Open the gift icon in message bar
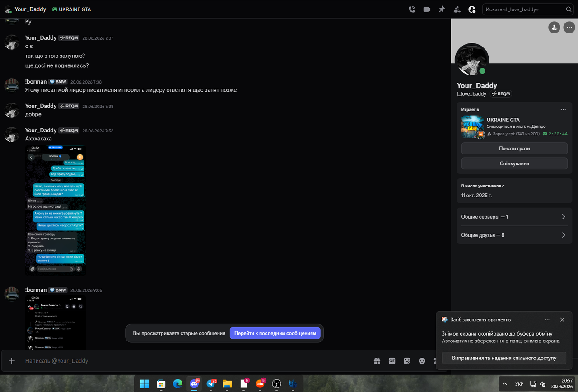Viewport: 578px width, 392px height. [x=377, y=361]
